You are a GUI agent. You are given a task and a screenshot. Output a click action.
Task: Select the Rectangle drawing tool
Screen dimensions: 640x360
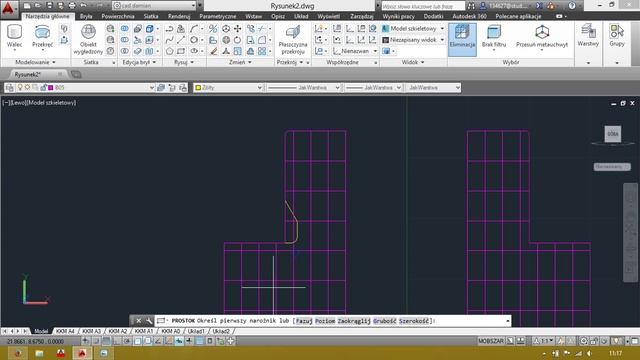click(x=180, y=51)
